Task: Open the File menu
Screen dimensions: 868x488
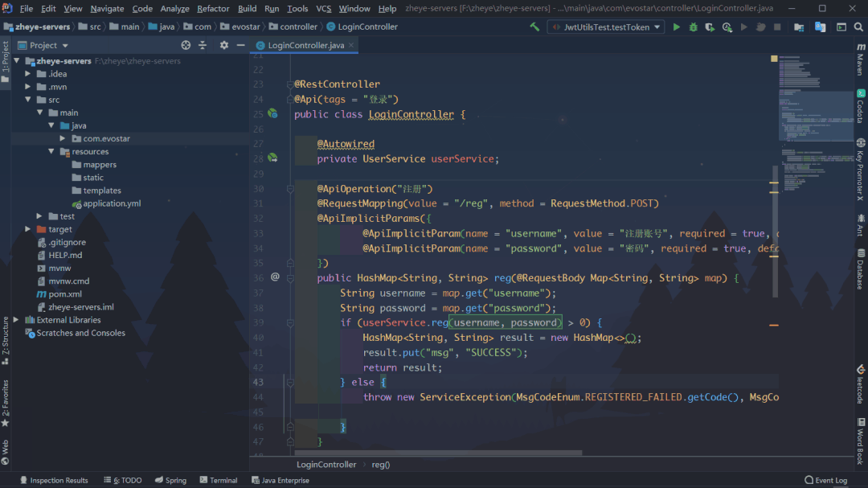Action: tap(26, 8)
